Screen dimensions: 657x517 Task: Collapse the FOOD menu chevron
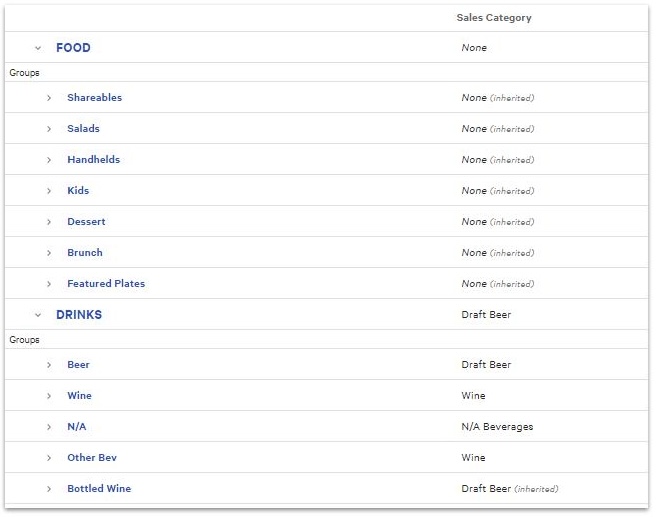[38, 48]
